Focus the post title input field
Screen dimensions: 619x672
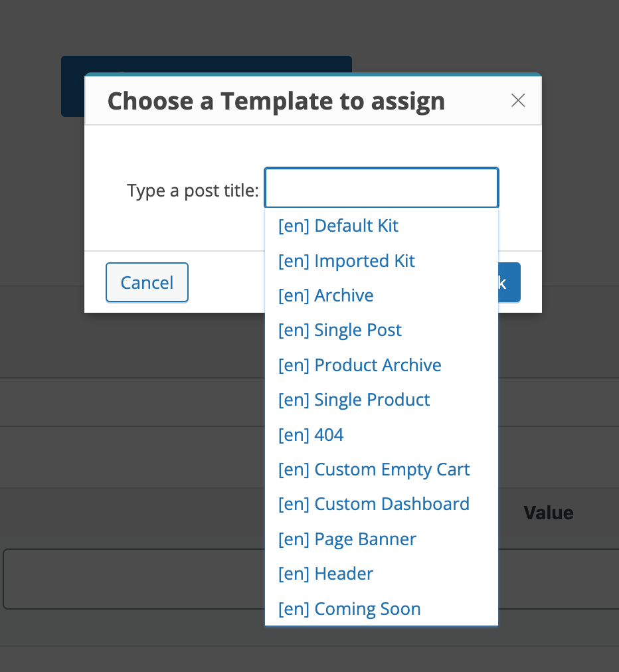coord(381,188)
